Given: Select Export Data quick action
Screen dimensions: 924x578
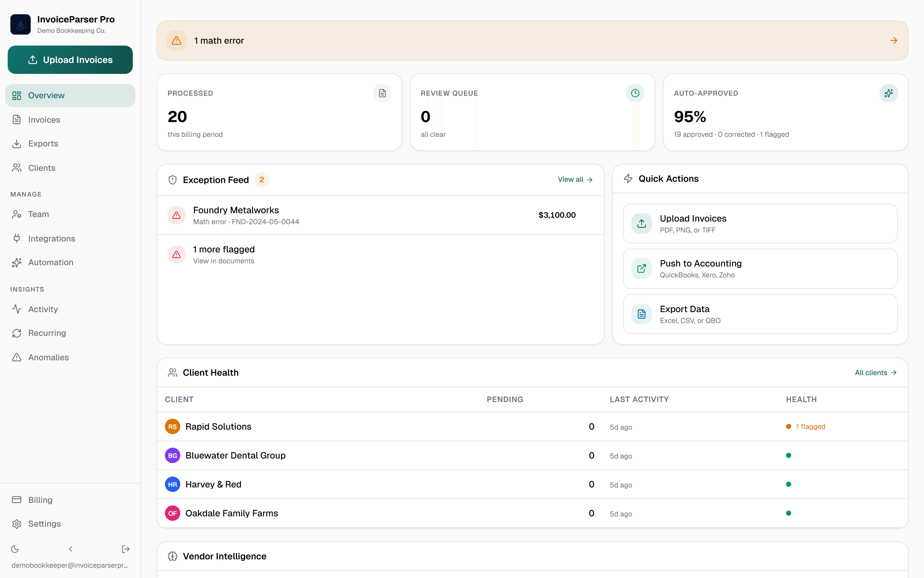Looking at the screenshot, I should tap(760, 314).
